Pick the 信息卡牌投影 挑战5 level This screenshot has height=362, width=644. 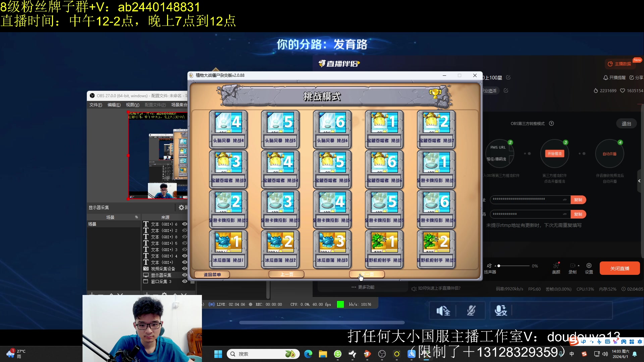pos(384,209)
